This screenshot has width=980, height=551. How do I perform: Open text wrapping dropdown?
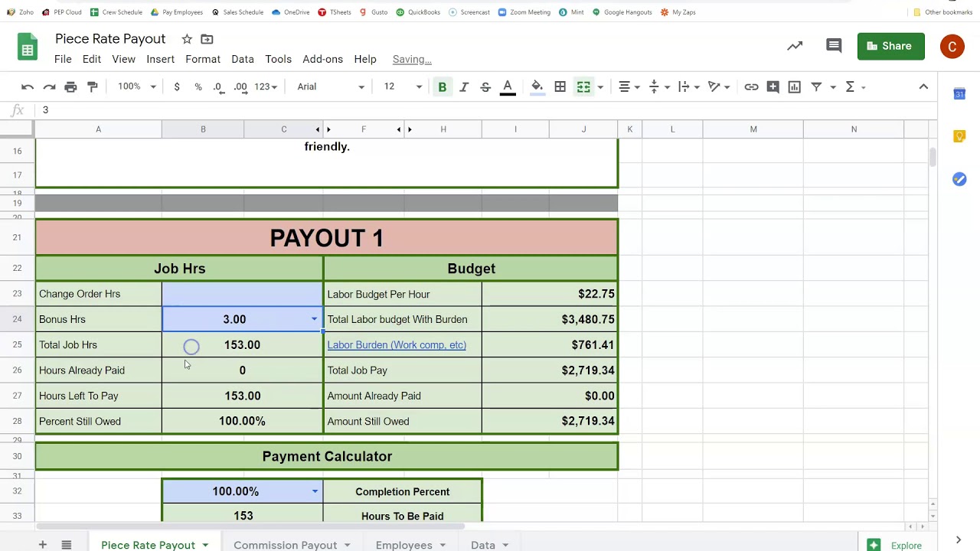(688, 87)
